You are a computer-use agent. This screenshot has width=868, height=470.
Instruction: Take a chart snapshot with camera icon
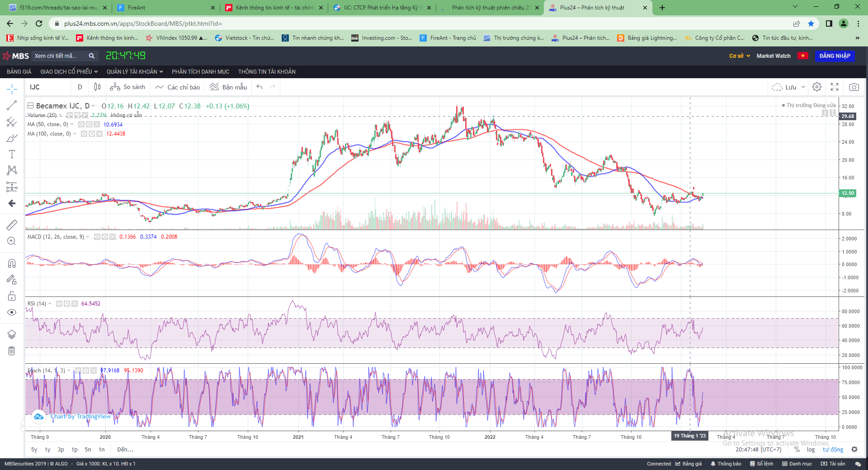[x=854, y=87]
